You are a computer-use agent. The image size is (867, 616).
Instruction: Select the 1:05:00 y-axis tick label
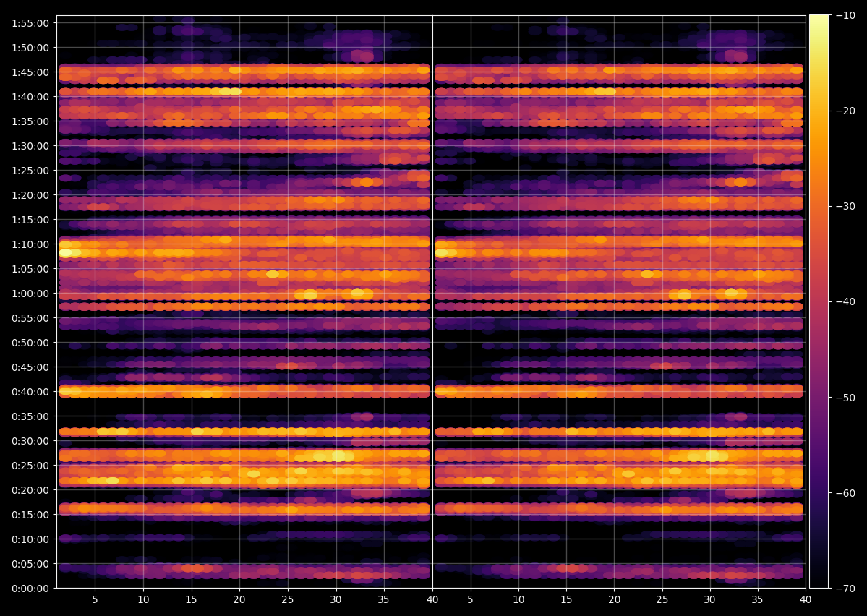click(30, 269)
